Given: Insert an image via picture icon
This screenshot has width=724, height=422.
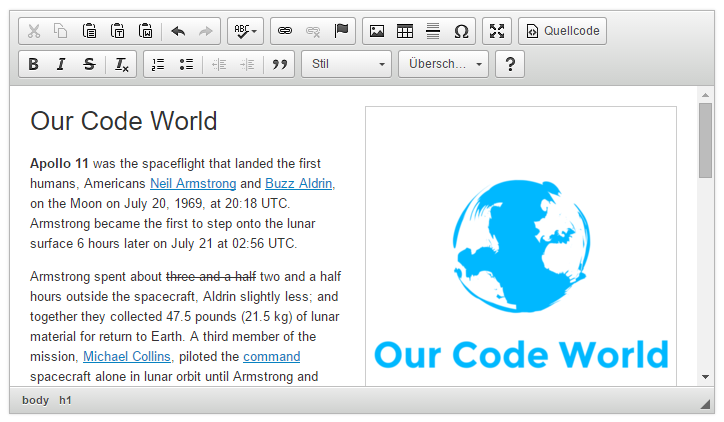Looking at the screenshot, I should 377,31.
